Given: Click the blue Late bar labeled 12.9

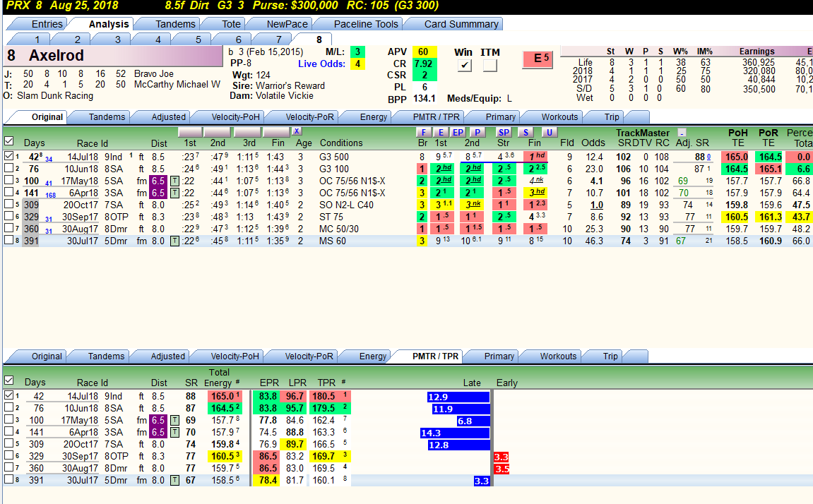Looking at the screenshot, I should [458, 397].
